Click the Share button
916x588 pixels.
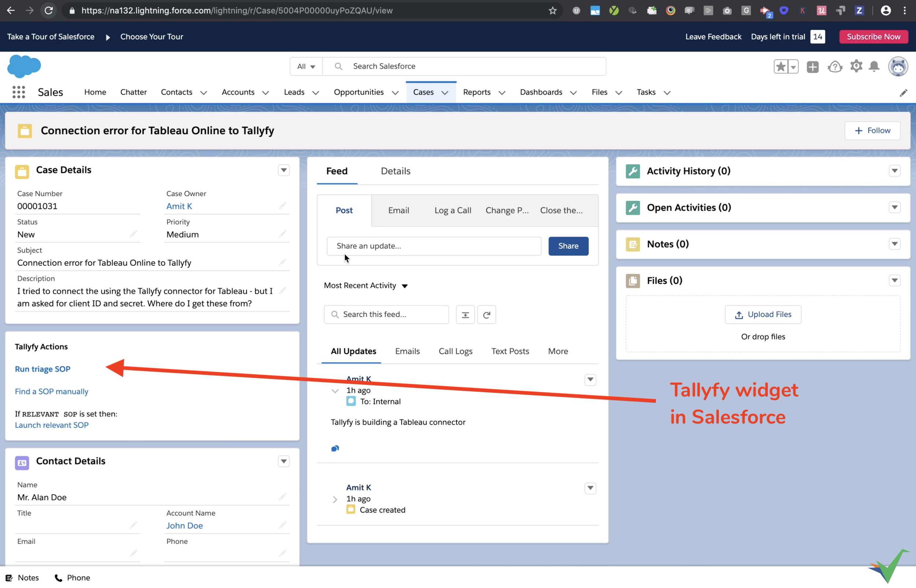tap(568, 246)
